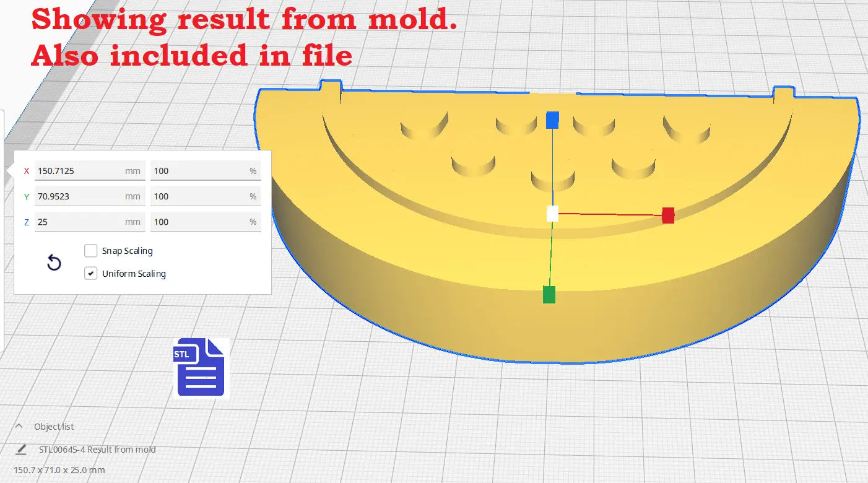868x483 pixels.
Task: Select the green Y-axis scale handle
Action: (x=549, y=295)
